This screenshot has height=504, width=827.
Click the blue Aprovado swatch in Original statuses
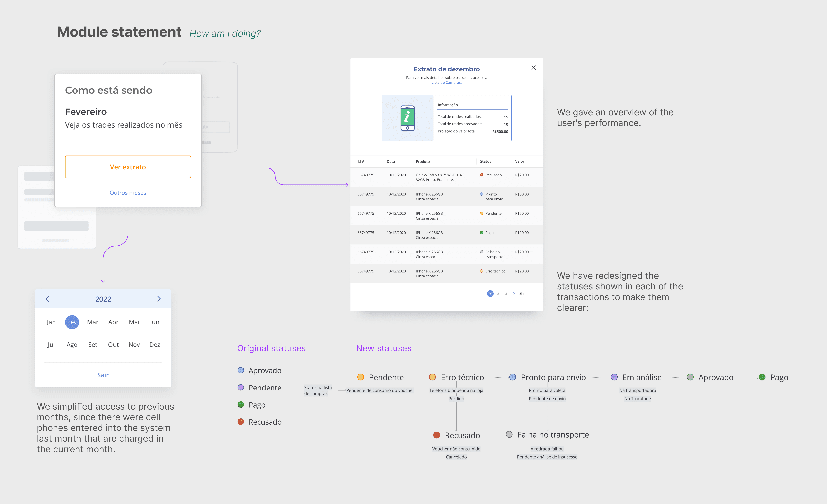241,370
